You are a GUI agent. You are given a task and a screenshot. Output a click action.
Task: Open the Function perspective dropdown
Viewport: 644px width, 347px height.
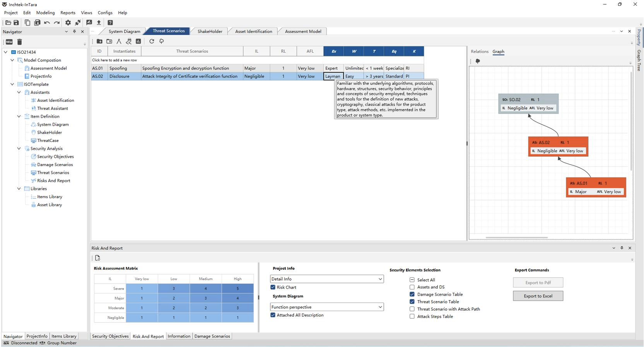[327, 307]
